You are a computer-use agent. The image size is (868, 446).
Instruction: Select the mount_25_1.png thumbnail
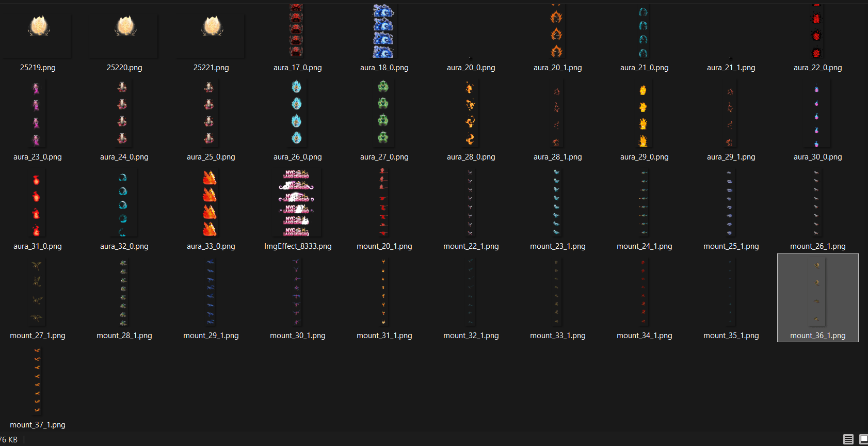point(730,203)
